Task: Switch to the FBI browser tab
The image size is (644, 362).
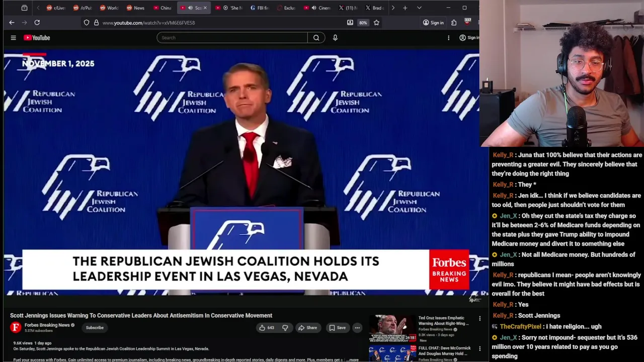Action: (260, 8)
